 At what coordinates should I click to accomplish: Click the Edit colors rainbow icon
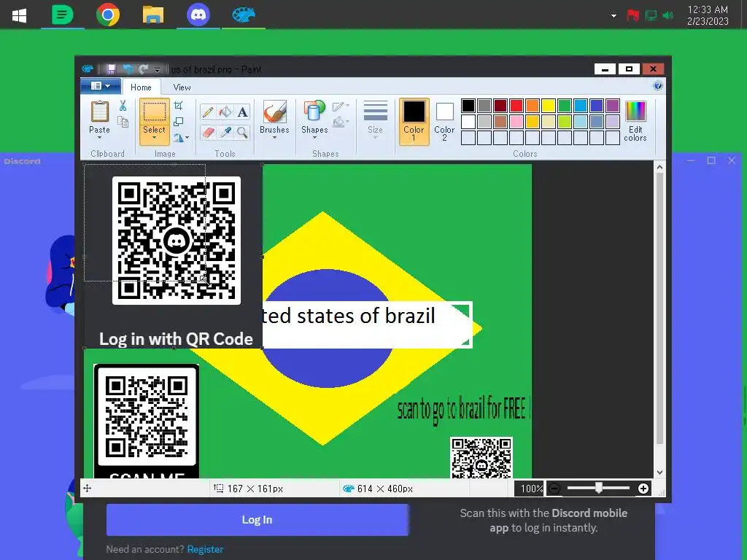[635, 111]
